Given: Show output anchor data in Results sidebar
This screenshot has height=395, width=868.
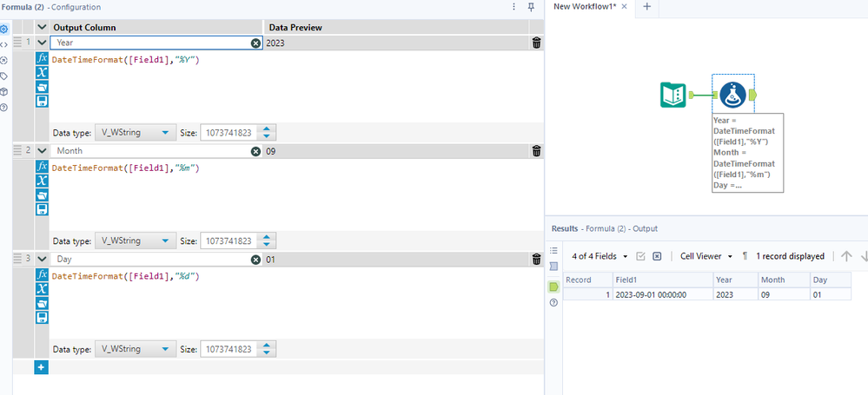Looking at the screenshot, I should [x=553, y=286].
